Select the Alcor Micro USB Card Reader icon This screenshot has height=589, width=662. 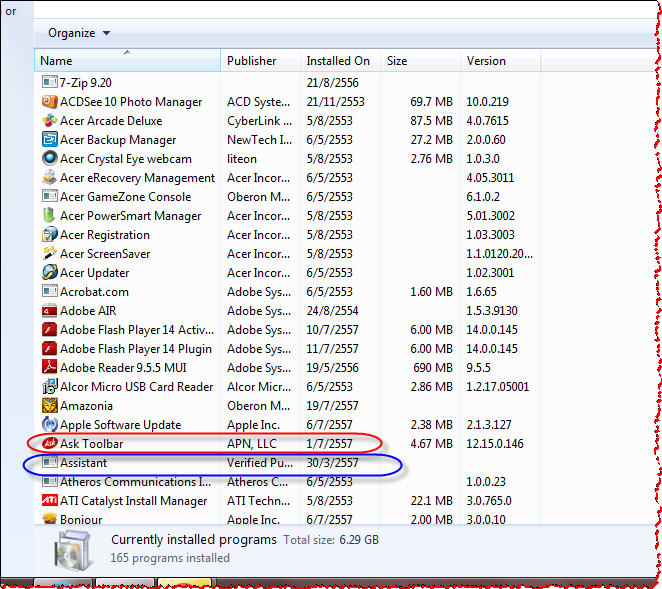(x=49, y=386)
